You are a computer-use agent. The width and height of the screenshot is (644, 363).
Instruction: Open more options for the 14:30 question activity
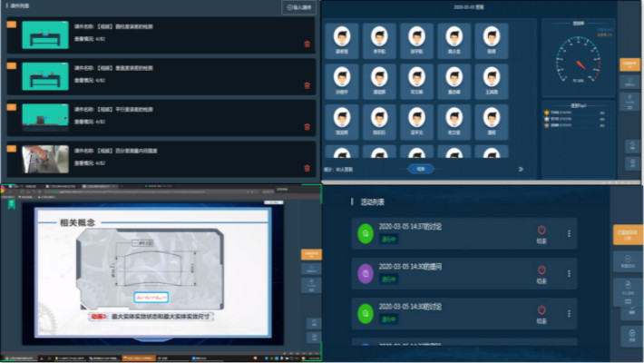click(569, 272)
